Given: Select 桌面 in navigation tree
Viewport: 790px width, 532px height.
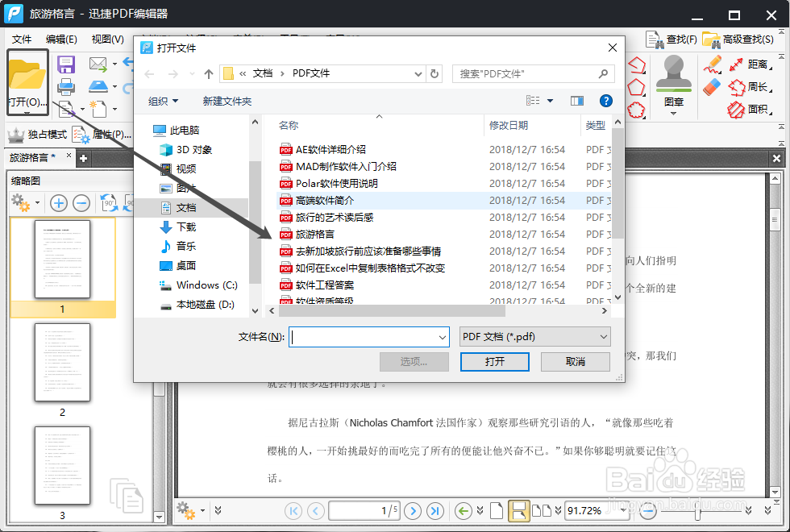Looking at the screenshot, I should [178, 265].
